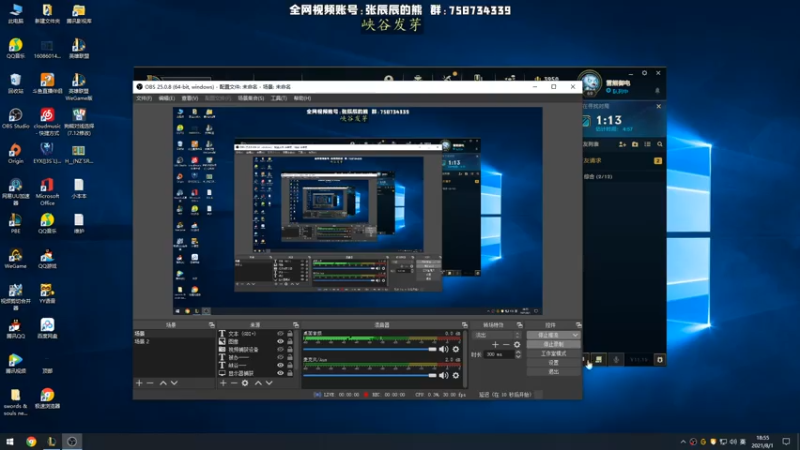Viewport: 800px width, 450px height.
Task: Open transition properties gear icon
Action: tap(517, 345)
